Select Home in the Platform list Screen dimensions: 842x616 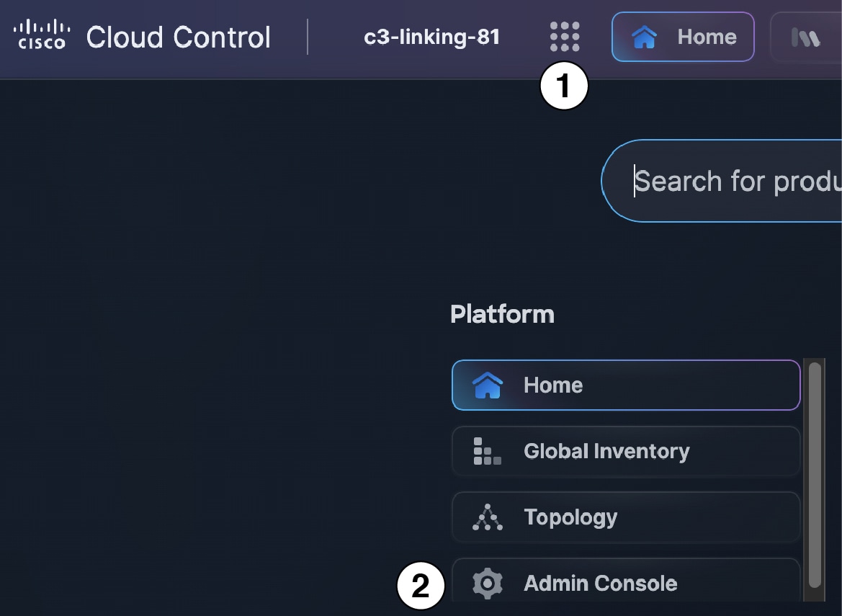626,385
